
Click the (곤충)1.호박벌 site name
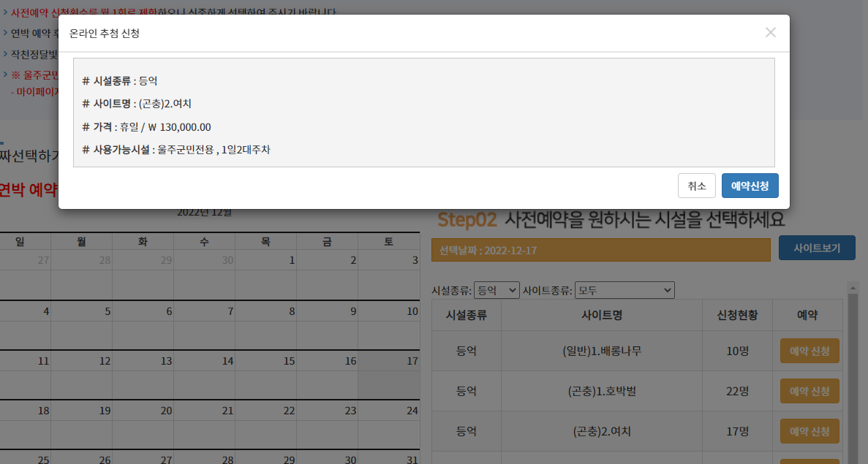pyautogui.click(x=602, y=391)
